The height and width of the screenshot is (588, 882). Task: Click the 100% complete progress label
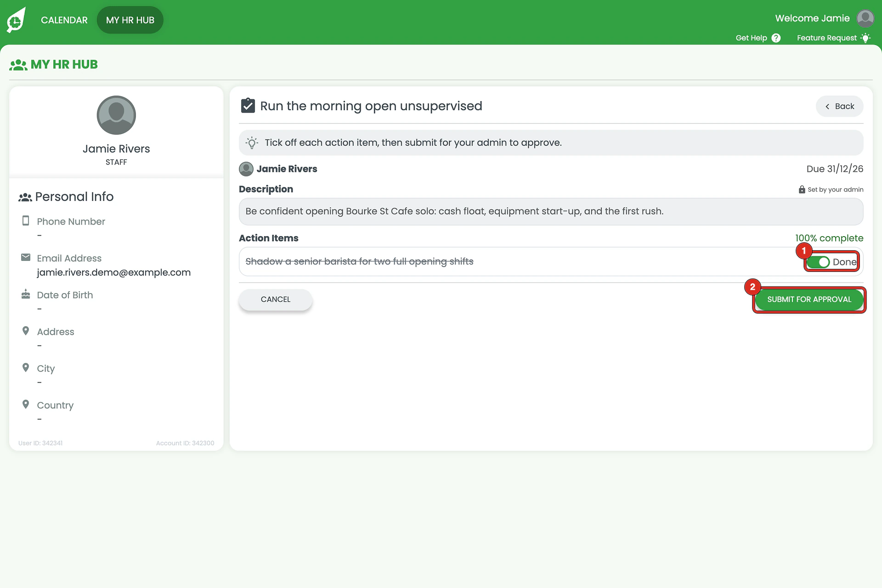click(x=829, y=238)
